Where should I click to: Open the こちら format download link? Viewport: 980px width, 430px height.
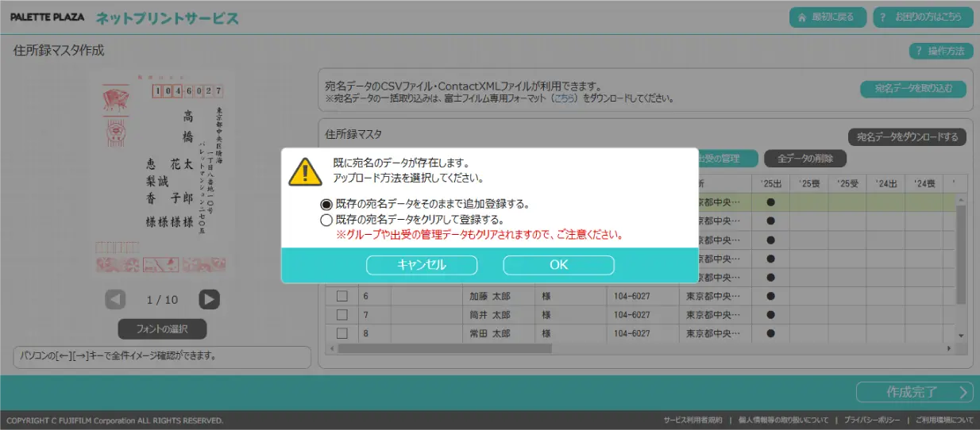pos(563,99)
